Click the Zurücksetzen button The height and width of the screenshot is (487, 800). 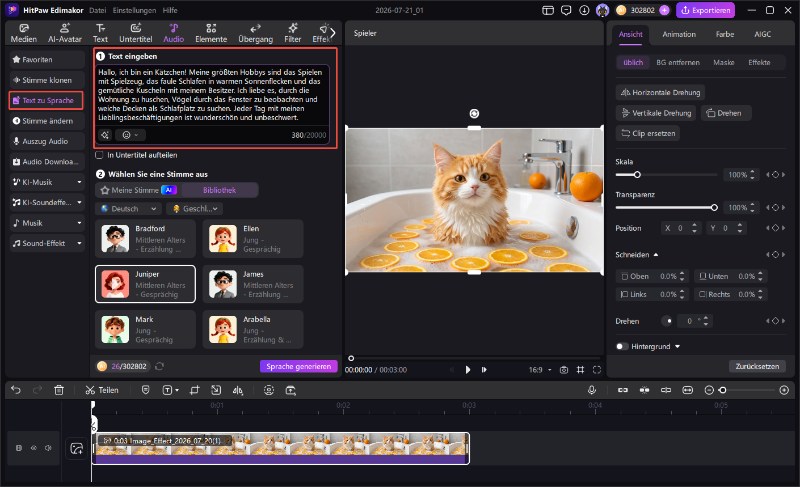[x=757, y=366]
